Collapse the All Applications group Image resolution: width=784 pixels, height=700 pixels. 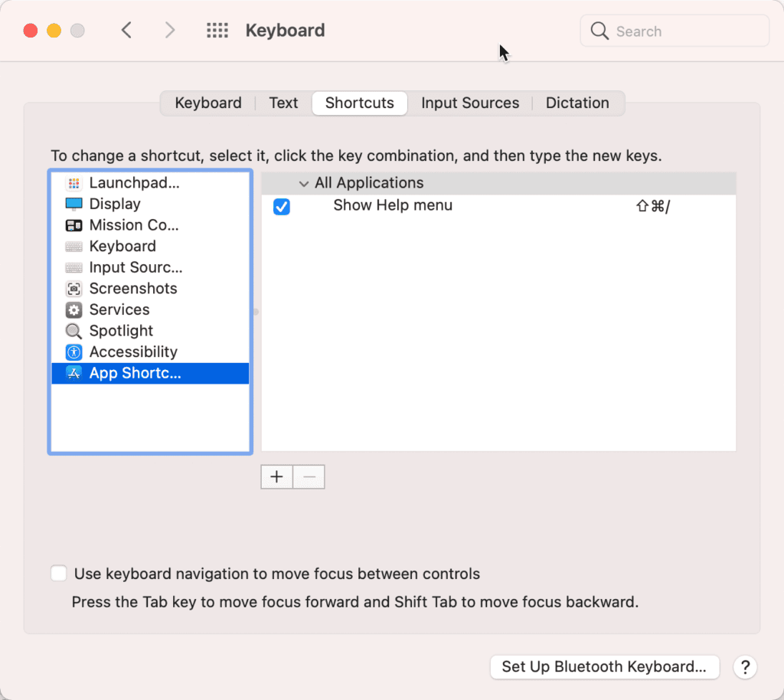pyautogui.click(x=303, y=184)
